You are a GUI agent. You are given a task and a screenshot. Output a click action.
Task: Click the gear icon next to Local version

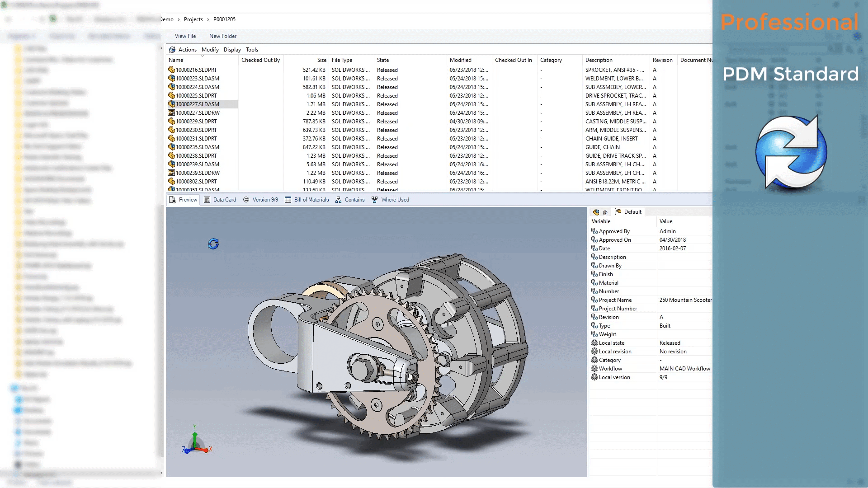coord(594,377)
